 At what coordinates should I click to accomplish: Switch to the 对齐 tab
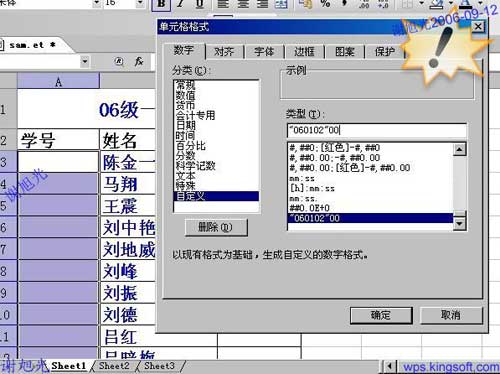224,52
